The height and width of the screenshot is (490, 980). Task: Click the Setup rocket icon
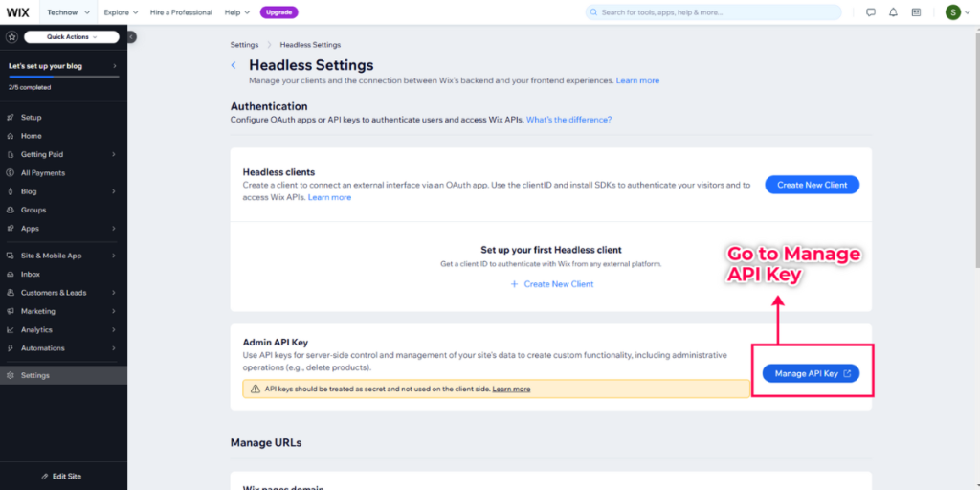pos(10,118)
